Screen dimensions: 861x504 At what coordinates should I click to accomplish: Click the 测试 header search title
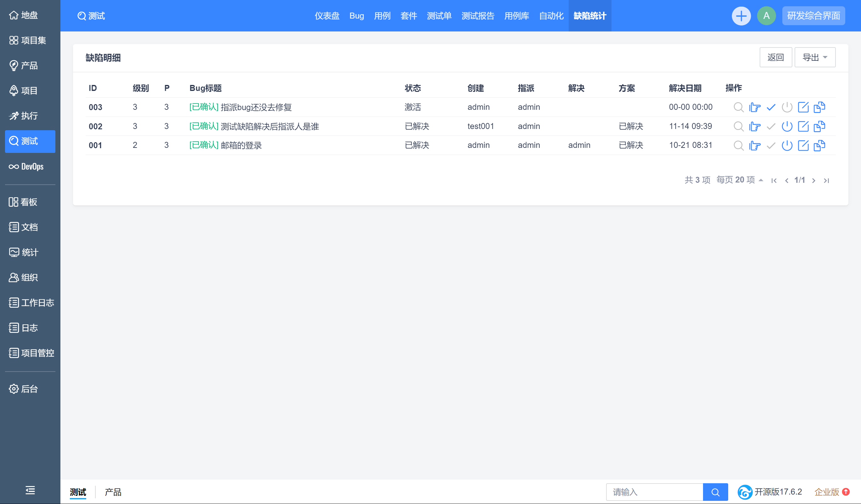click(91, 16)
